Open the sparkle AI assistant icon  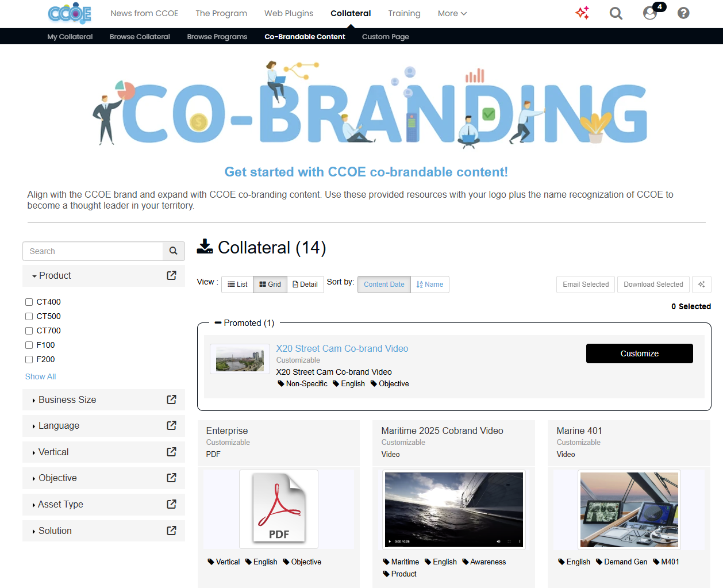point(582,13)
